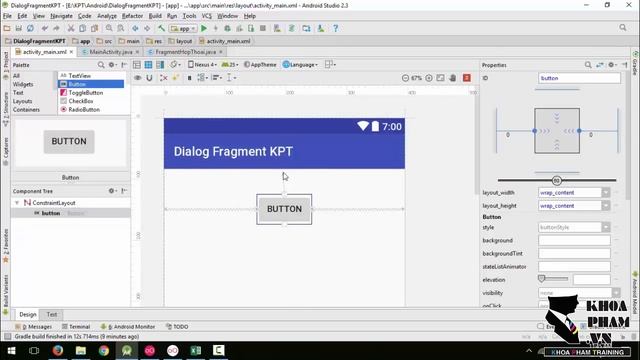Viewport: 640px width, 360px height.
Task: Select the BUTTON widget on the canvas
Action: (x=284, y=209)
